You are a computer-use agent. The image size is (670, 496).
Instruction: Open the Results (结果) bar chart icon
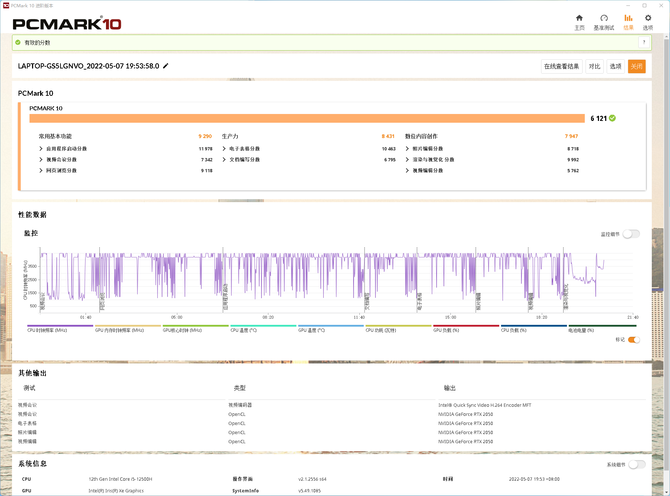628,18
